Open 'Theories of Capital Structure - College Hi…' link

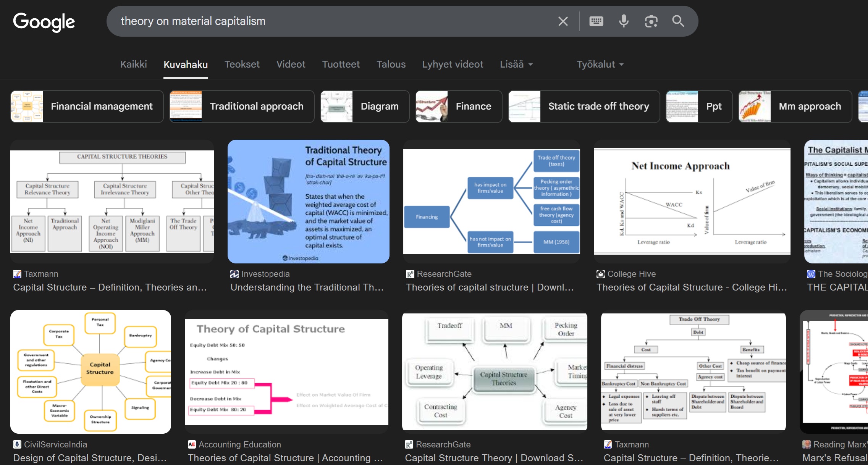click(692, 287)
